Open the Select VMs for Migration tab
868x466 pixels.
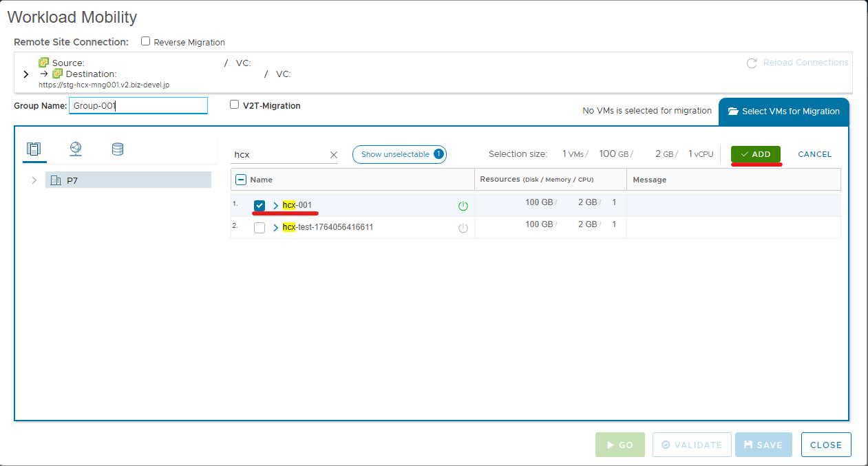click(784, 112)
